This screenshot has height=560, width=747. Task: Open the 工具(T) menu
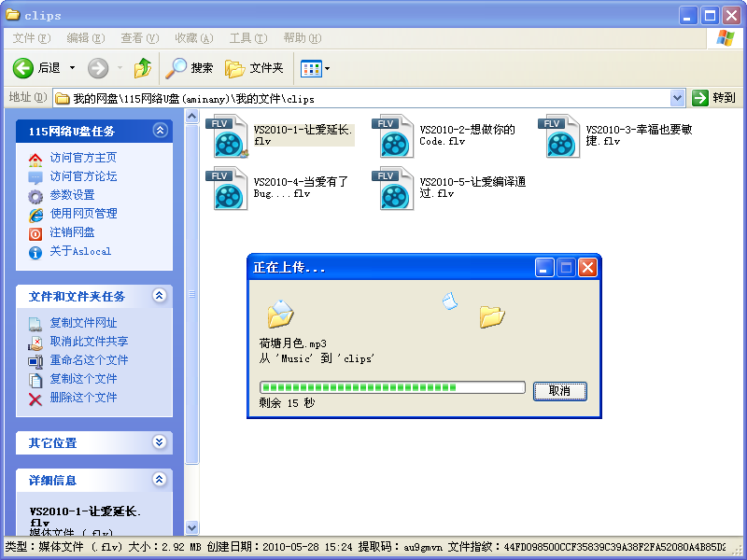(248, 38)
